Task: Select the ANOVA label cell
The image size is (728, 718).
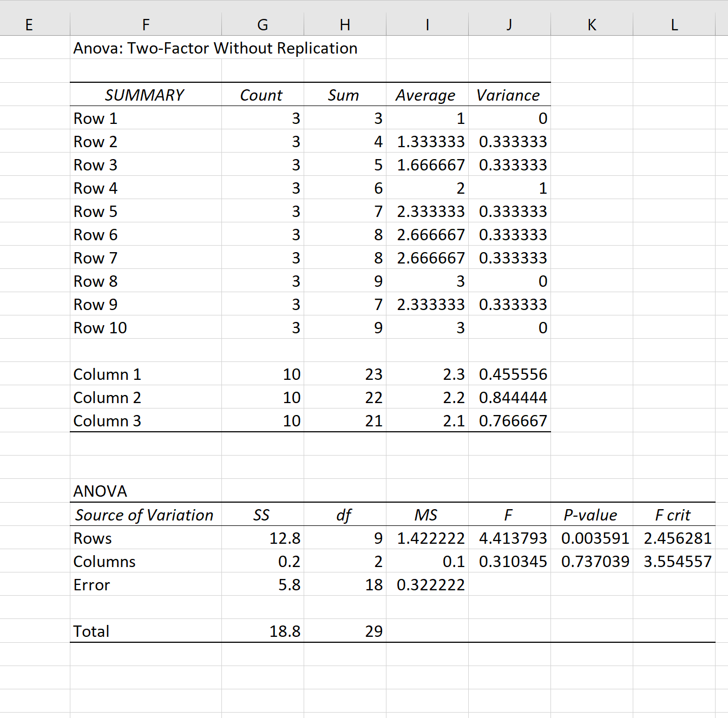Action: [146, 490]
